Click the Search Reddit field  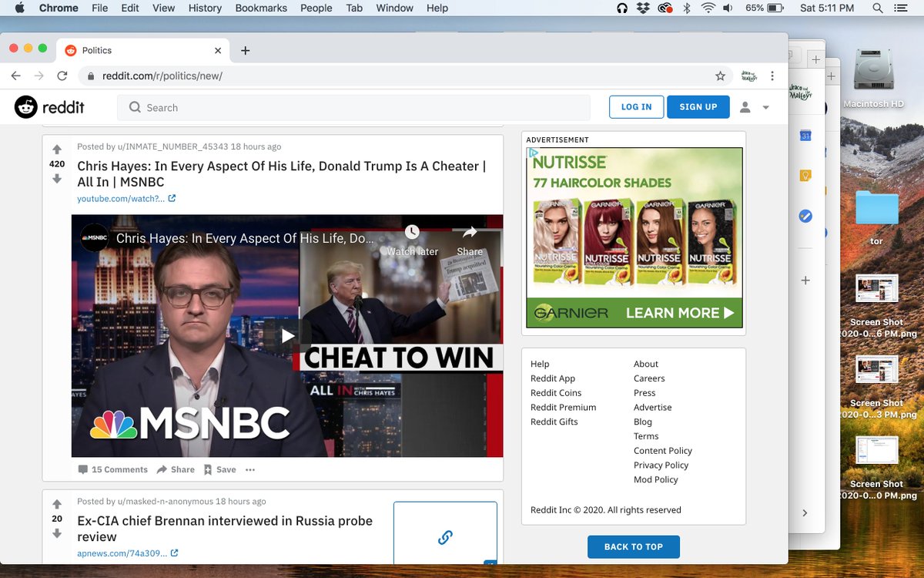[x=353, y=107]
